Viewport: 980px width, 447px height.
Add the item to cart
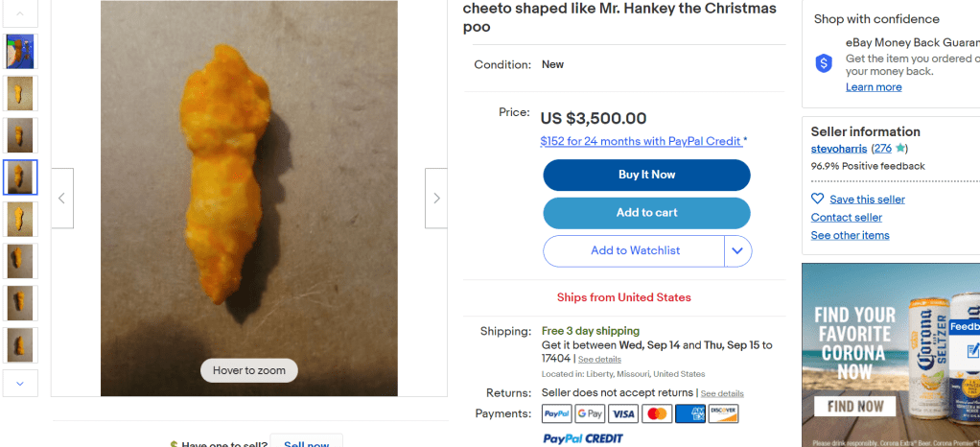coord(646,213)
